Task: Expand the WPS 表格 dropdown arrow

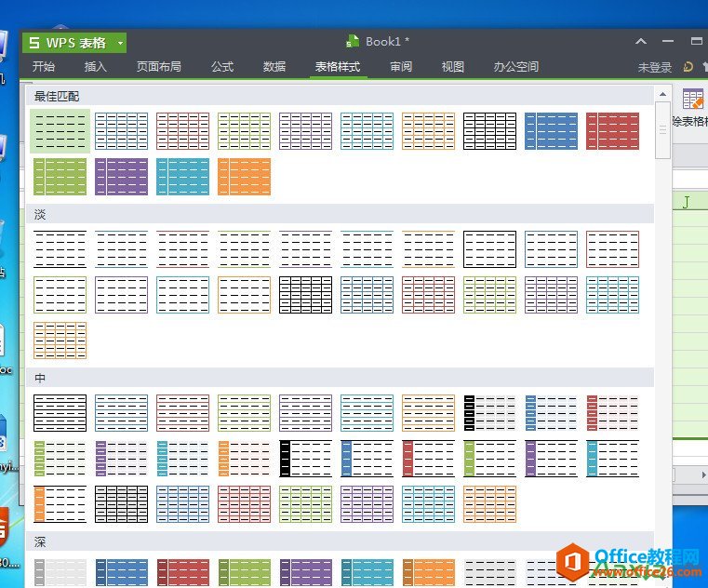Action: (x=121, y=44)
